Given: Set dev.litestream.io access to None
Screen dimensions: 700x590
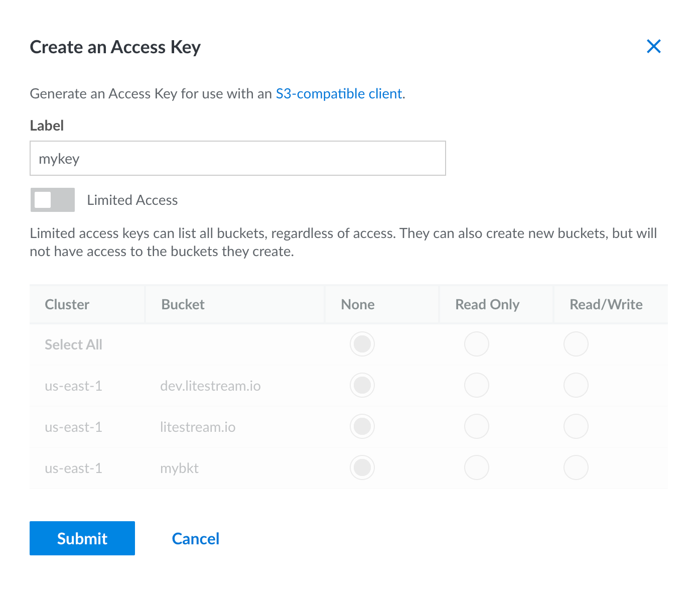Looking at the screenshot, I should pyautogui.click(x=362, y=385).
